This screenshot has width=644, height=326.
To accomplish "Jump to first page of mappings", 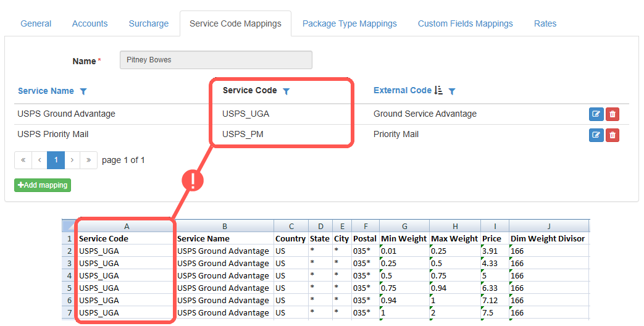I will tap(23, 160).
